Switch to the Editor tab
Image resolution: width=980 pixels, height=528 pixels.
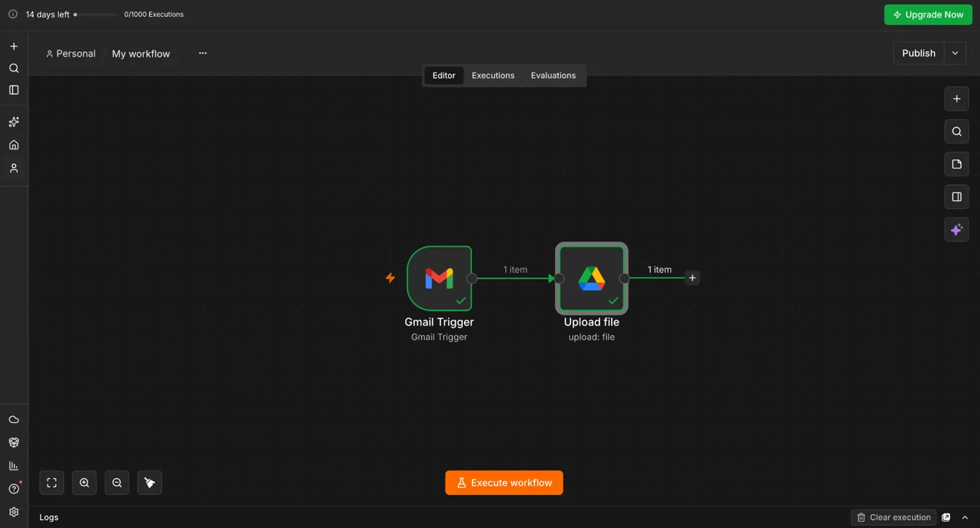point(444,76)
